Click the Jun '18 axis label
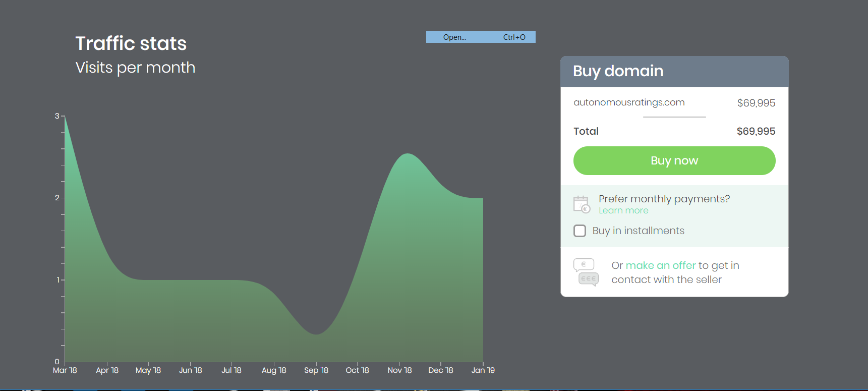This screenshot has height=391, width=868. point(191,370)
